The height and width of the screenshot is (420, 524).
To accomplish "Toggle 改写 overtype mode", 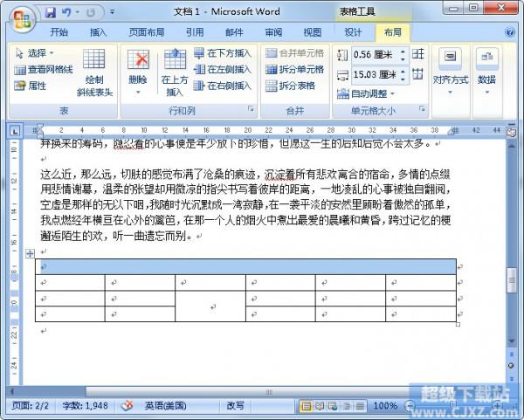I will click(x=235, y=406).
